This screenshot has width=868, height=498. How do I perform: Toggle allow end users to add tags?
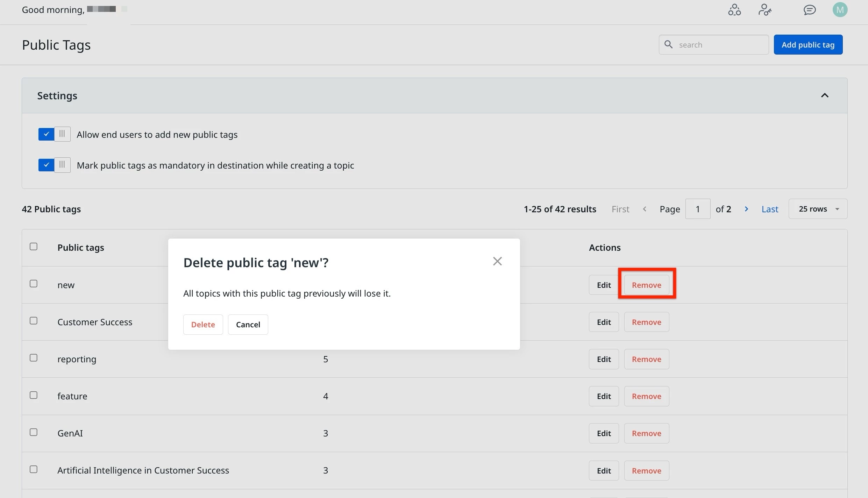pyautogui.click(x=54, y=134)
